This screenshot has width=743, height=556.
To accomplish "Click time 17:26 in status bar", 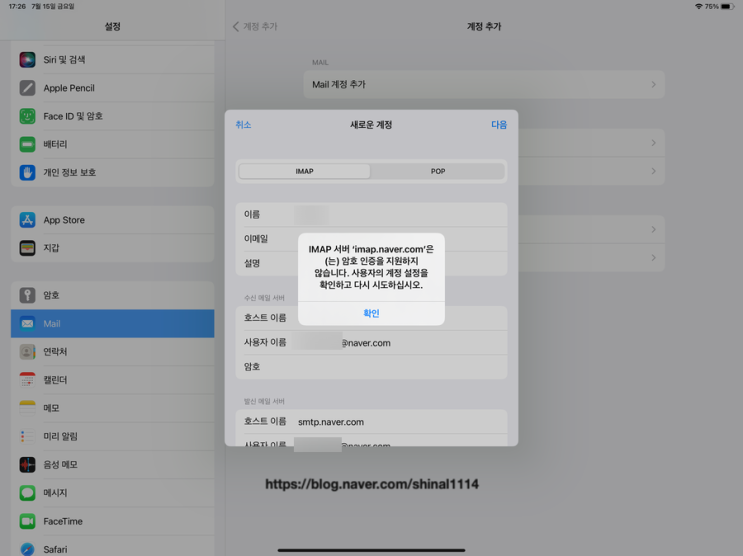I will 17,7.
